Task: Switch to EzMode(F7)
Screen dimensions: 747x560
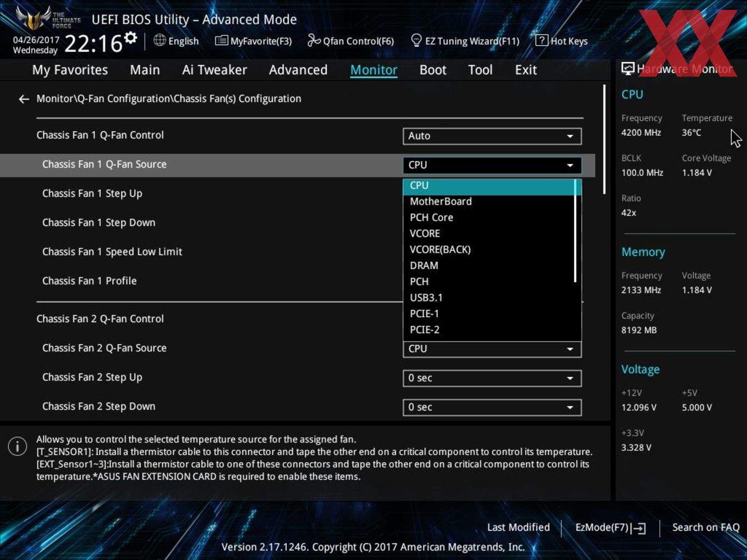Action: click(610, 528)
